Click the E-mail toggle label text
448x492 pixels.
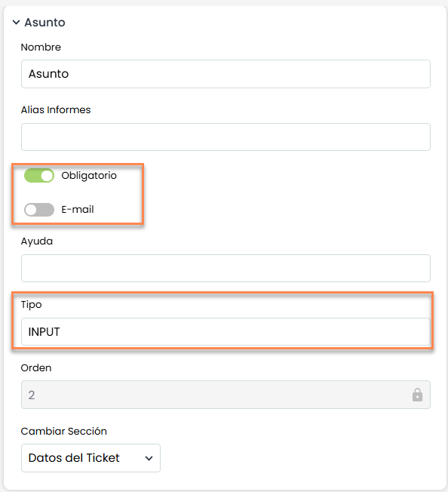(78, 209)
